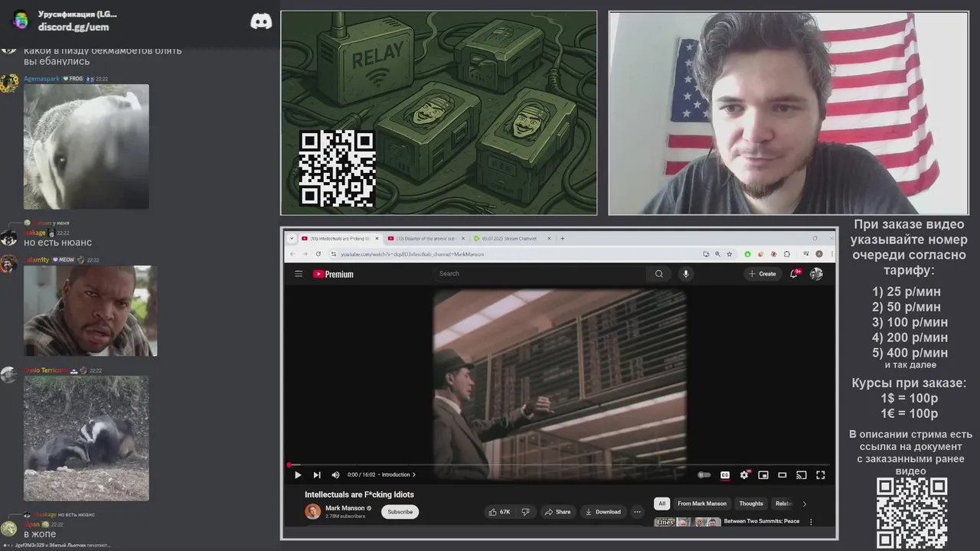Open the browser tab search dropdown
The width and height of the screenshot is (980, 551).
(x=291, y=238)
